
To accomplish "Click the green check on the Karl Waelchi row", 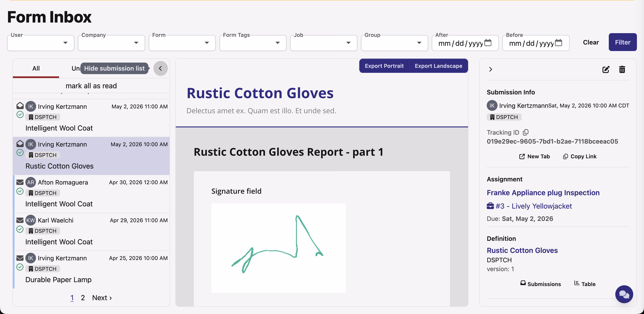I will click(x=20, y=229).
